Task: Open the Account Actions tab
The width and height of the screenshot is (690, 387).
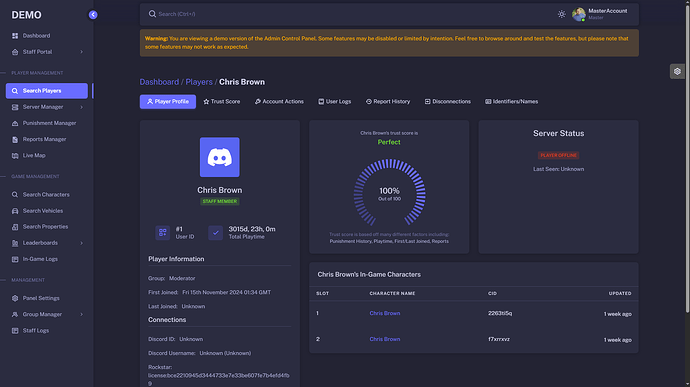Action: (x=279, y=102)
